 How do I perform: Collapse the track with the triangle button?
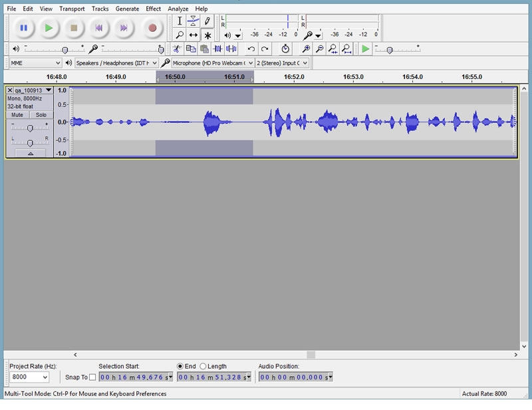pyautogui.click(x=30, y=154)
